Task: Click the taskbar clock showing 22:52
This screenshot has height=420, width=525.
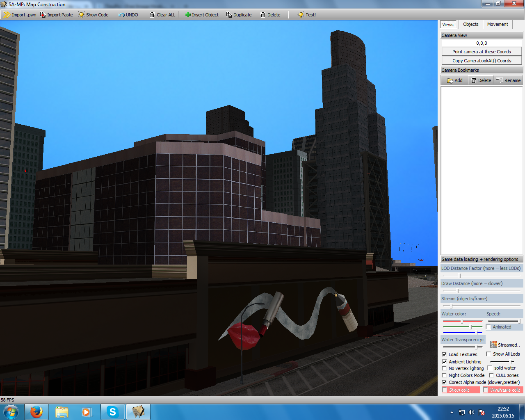Action: coord(503,412)
